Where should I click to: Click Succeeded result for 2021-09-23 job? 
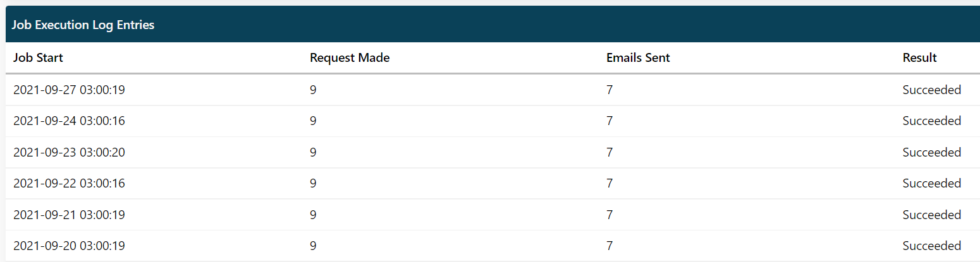coord(932,152)
